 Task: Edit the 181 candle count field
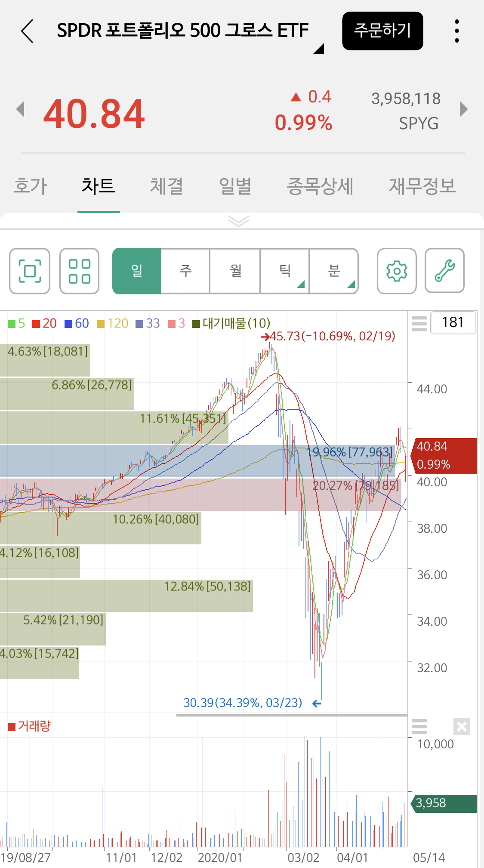(x=453, y=322)
